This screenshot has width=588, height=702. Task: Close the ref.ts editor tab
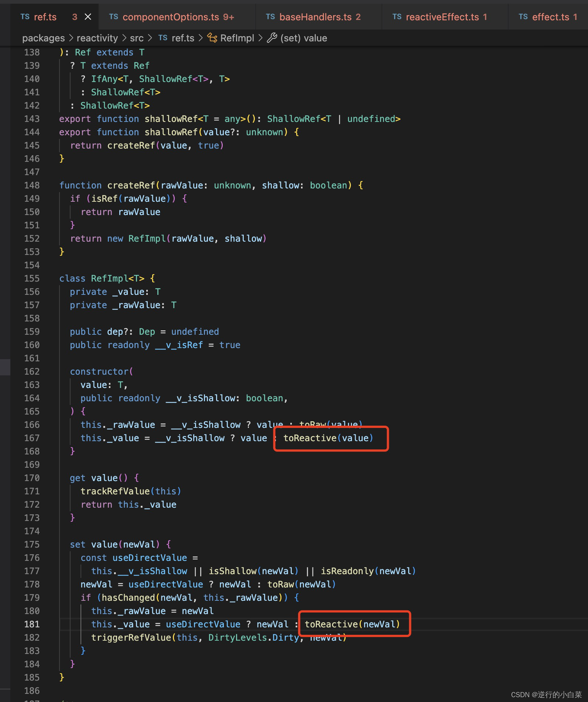pos(88,17)
